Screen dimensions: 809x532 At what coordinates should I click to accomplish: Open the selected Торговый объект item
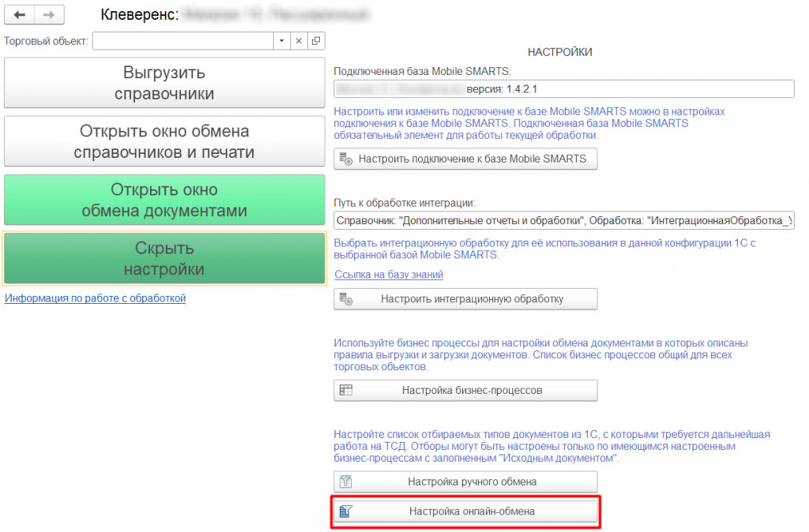[316, 41]
